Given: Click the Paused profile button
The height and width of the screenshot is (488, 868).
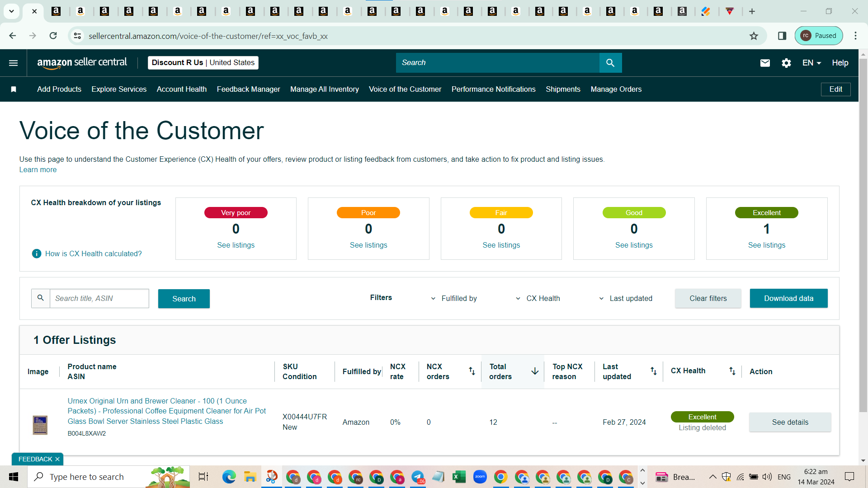Looking at the screenshot, I should [x=819, y=36].
